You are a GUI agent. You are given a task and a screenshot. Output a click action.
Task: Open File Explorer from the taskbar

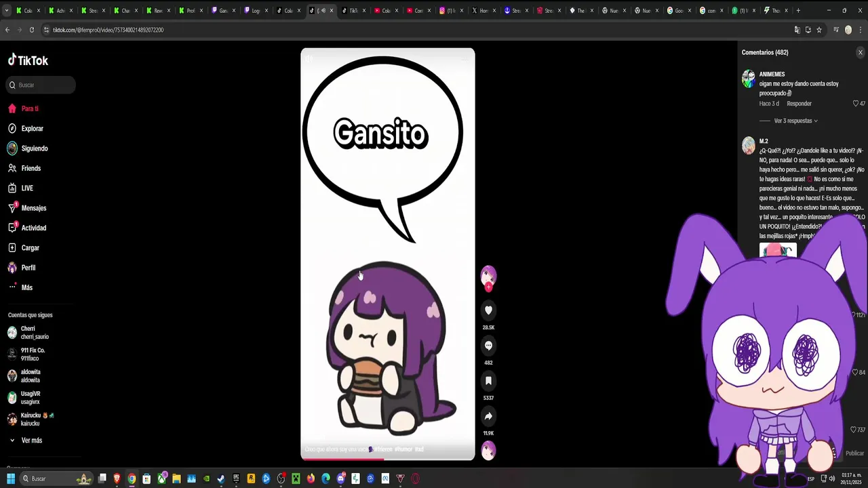coord(176,479)
